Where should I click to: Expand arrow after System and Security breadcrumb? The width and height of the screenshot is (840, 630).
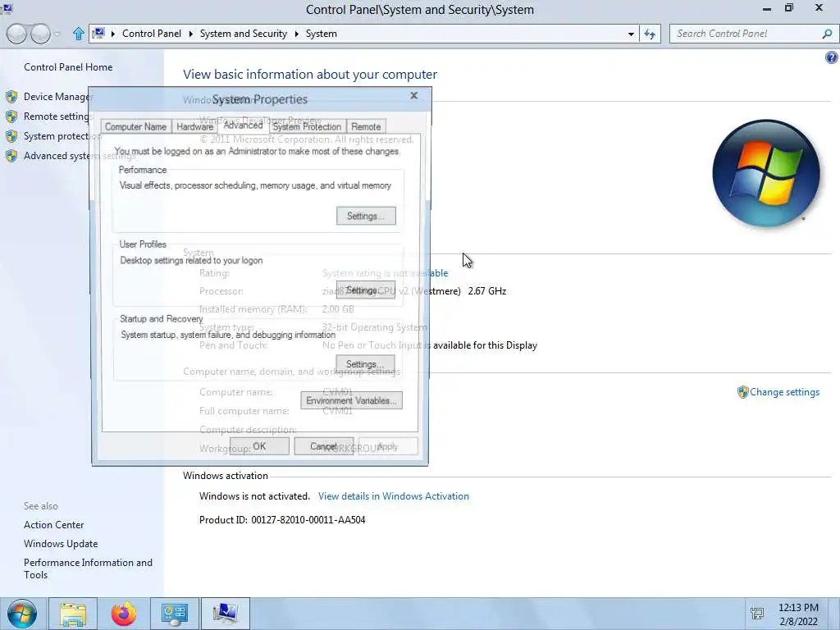[x=296, y=34]
